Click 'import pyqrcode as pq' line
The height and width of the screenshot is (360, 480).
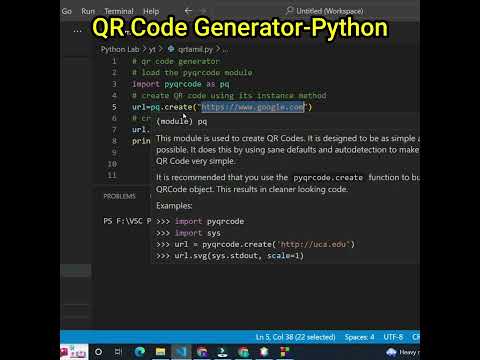coord(181,84)
